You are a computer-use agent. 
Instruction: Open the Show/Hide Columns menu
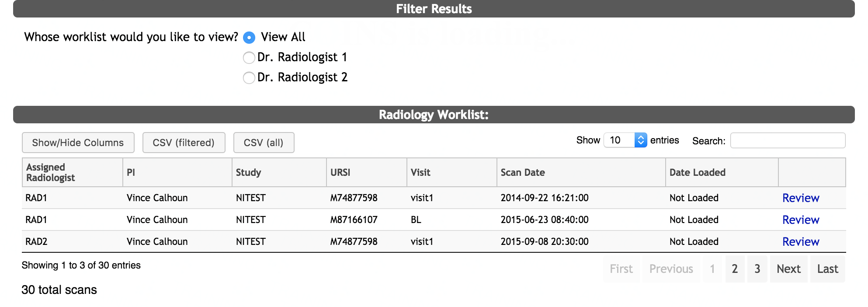[78, 143]
